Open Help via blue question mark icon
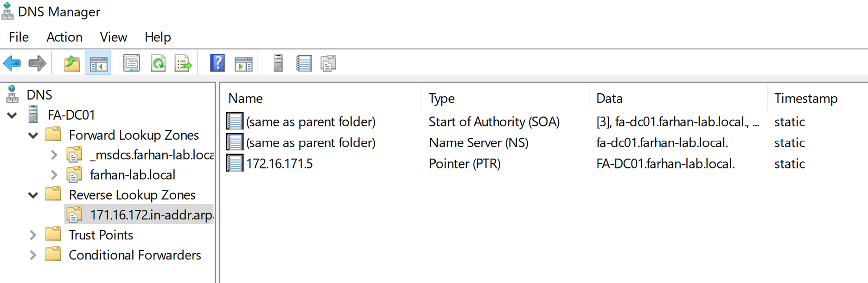This screenshot has width=868, height=283. [x=217, y=63]
